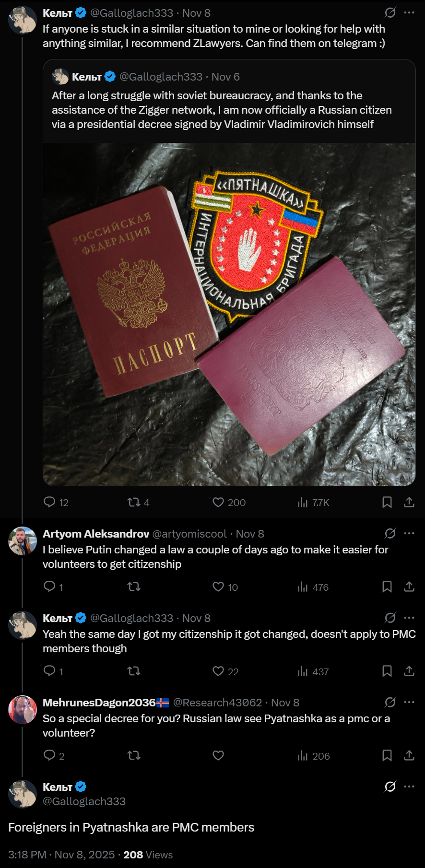Like the main ZLawyers recommendation tweet
This screenshot has height=868, width=425.
(218, 502)
